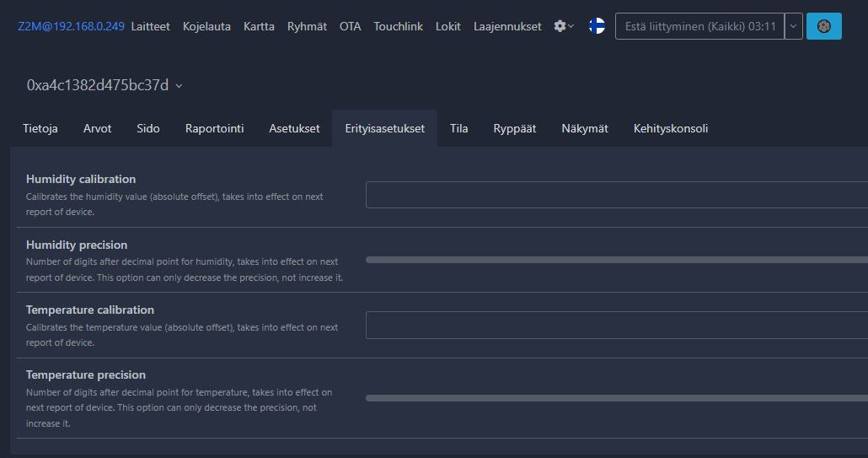868x458 pixels.
Task: Switch to the Raportointi tab
Action: tap(214, 128)
